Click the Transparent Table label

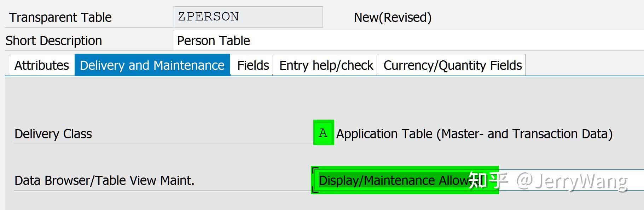(x=60, y=17)
